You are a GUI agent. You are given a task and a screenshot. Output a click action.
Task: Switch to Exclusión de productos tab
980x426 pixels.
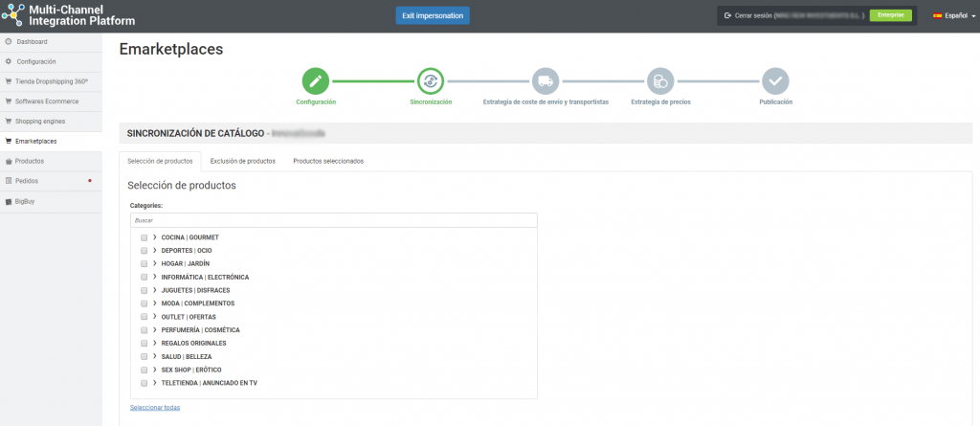pyautogui.click(x=243, y=161)
